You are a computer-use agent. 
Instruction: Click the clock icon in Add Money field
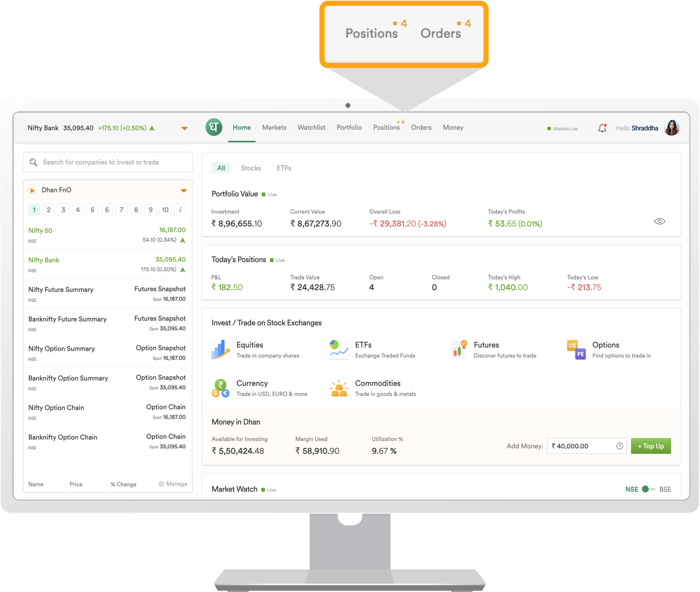pos(619,446)
